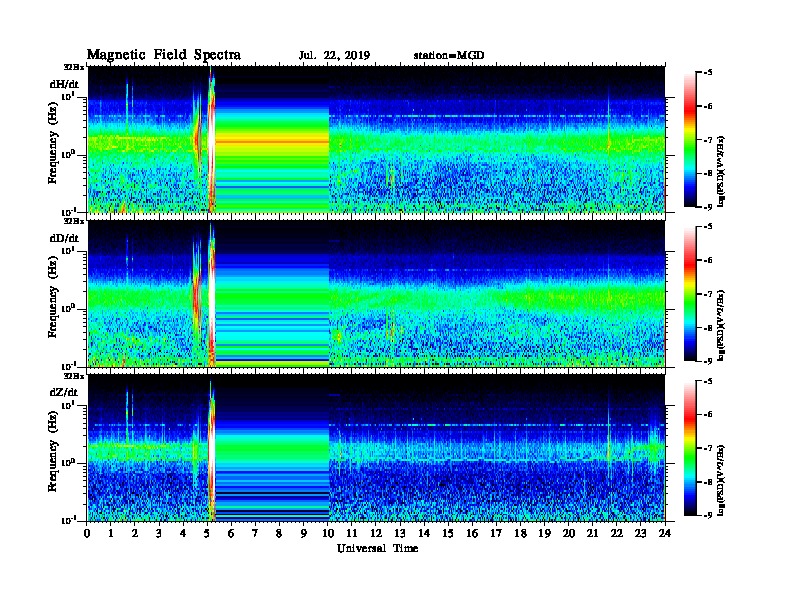Click hour '12' on the time axis
The image size is (792, 612).
point(376,533)
